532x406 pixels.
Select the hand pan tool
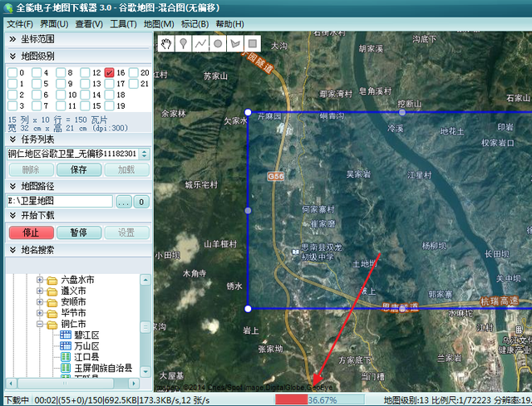click(166, 43)
